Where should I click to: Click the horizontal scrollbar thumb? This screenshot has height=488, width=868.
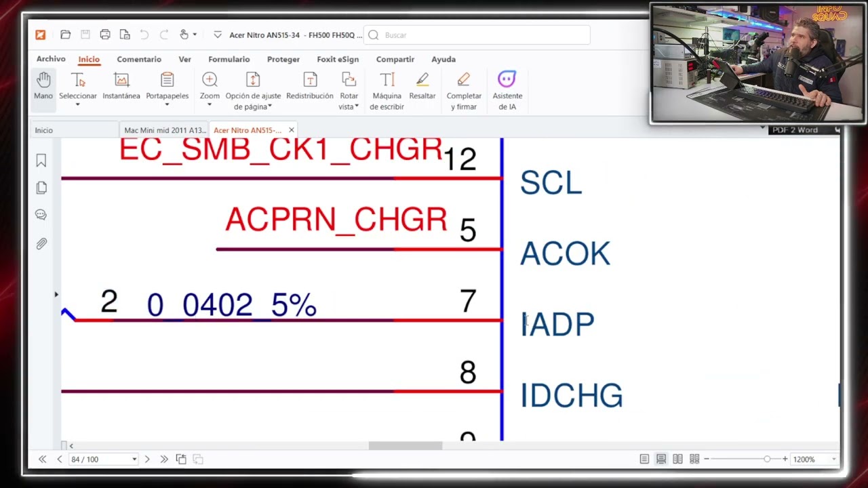(406, 445)
